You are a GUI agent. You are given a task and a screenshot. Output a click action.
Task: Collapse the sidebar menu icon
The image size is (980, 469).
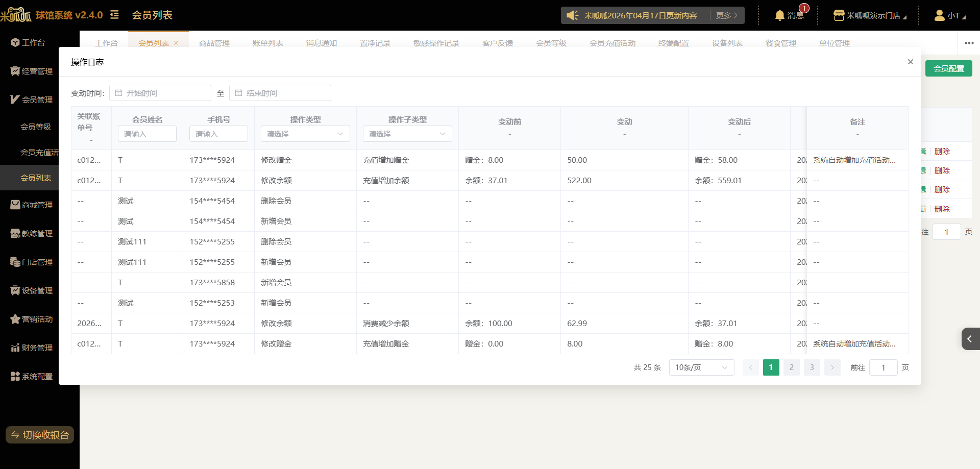(114, 15)
